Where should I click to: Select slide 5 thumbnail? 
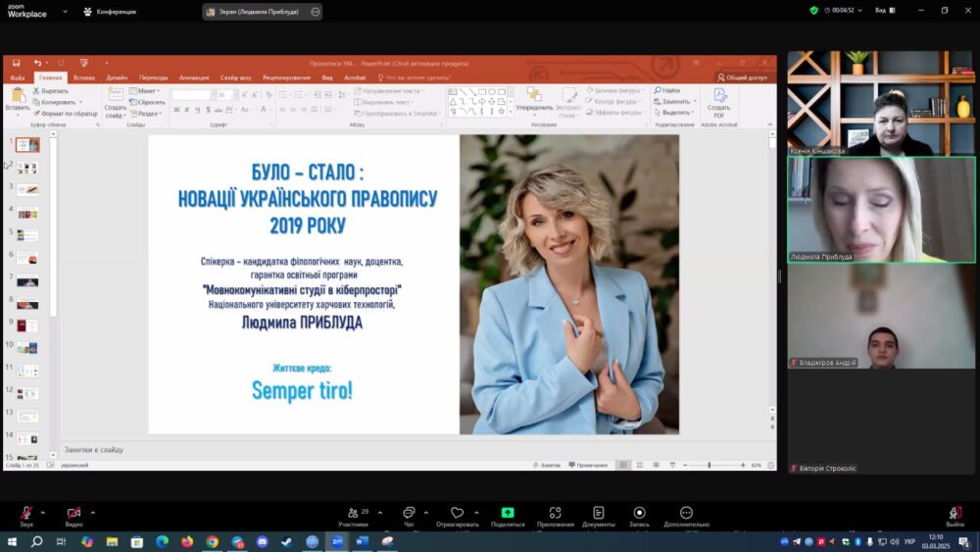click(x=26, y=235)
